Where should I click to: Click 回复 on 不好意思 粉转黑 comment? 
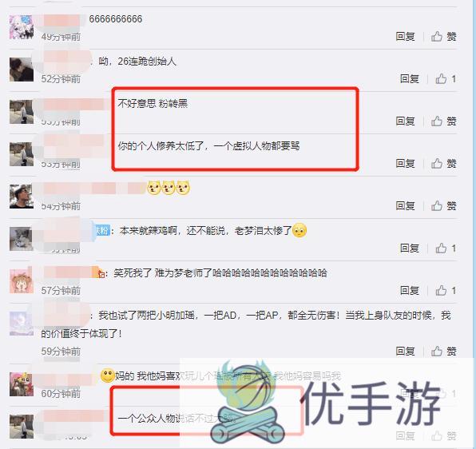405,121
